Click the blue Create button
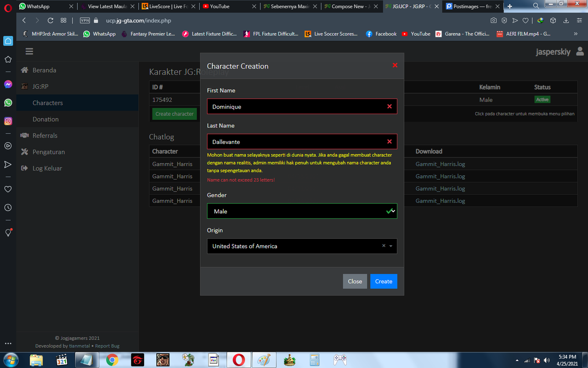The height and width of the screenshot is (368, 588). [384, 281]
